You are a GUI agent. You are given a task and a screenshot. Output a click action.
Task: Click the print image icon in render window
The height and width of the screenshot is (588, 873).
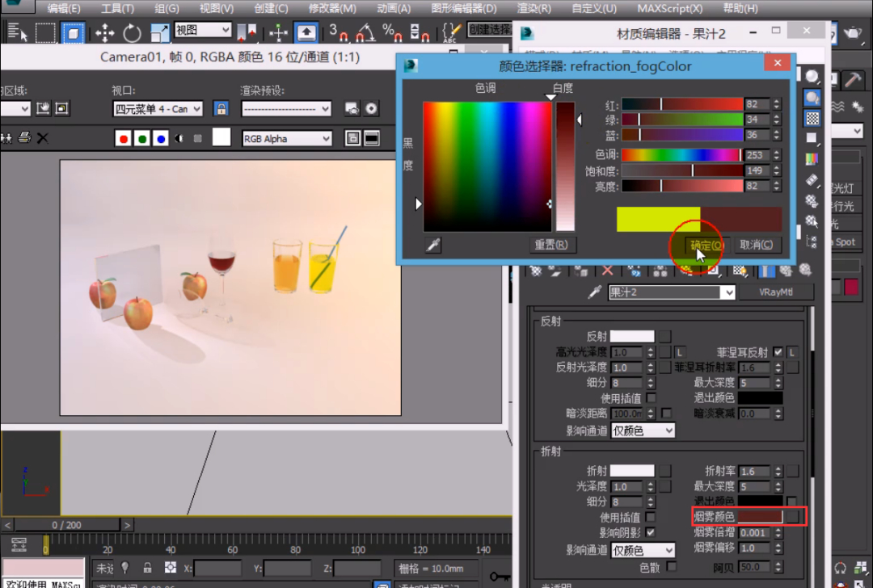tap(24, 138)
